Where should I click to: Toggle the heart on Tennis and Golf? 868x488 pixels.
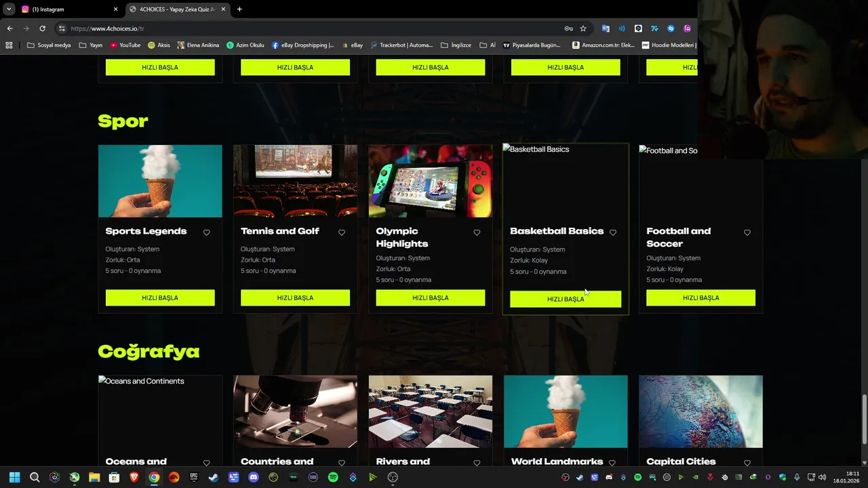pyautogui.click(x=341, y=232)
